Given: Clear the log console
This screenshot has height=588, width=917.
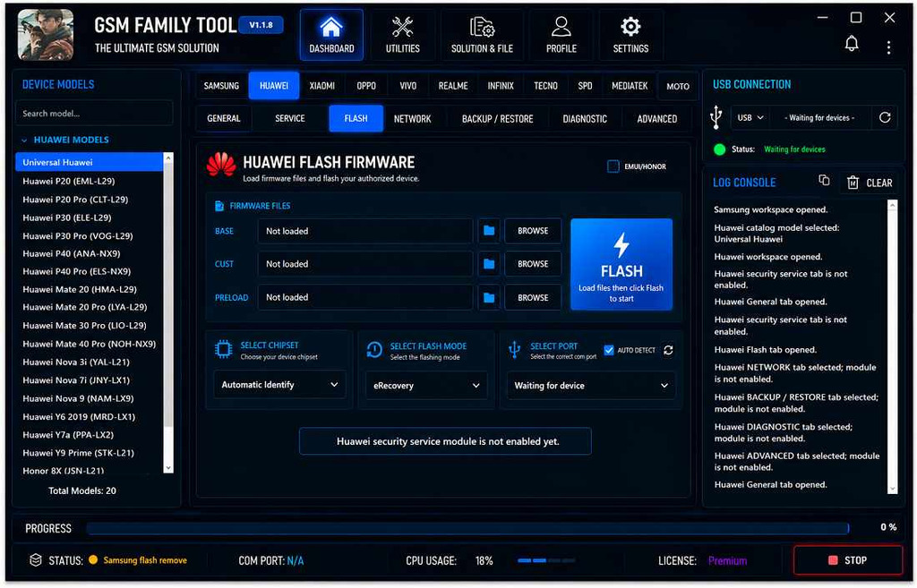Looking at the screenshot, I should click(x=870, y=183).
